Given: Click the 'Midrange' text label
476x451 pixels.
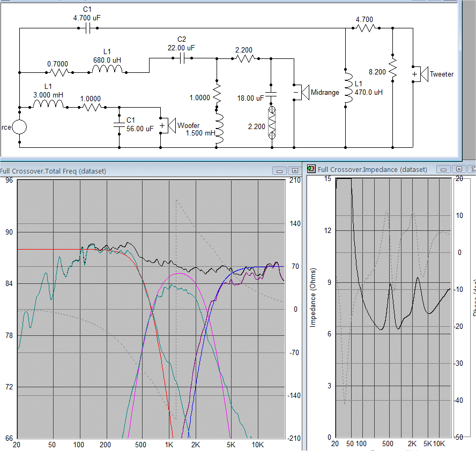Looking at the screenshot, I should click(x=325, y=92).
